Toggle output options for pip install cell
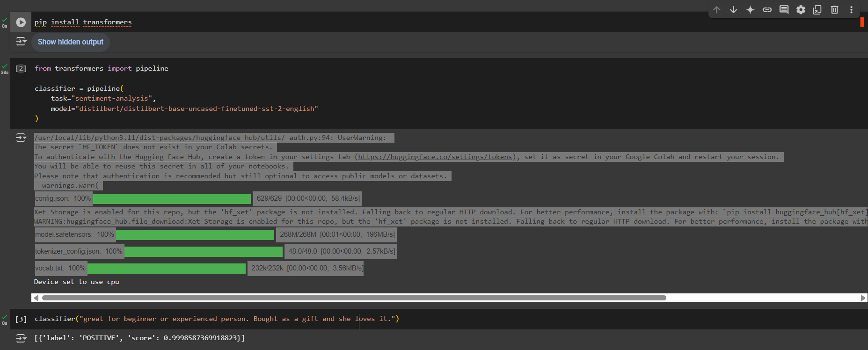 pos(21,42)
